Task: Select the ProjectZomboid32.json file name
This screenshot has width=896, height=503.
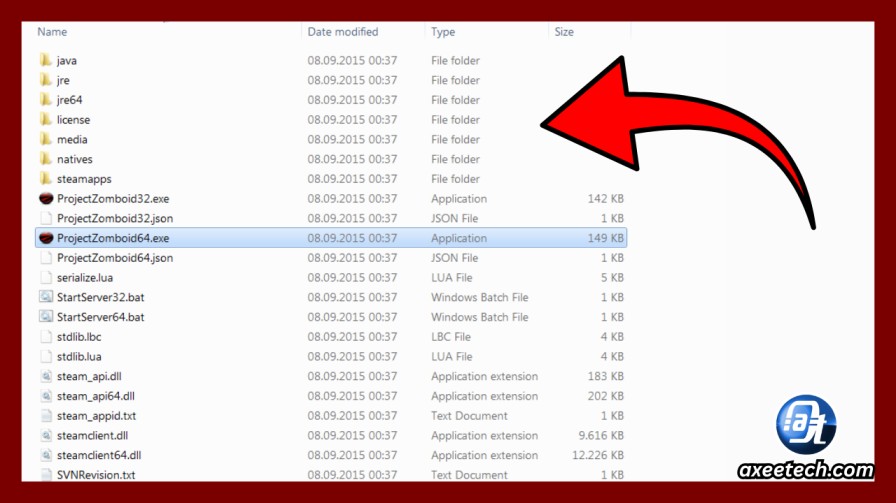Action: click(115, 218)
